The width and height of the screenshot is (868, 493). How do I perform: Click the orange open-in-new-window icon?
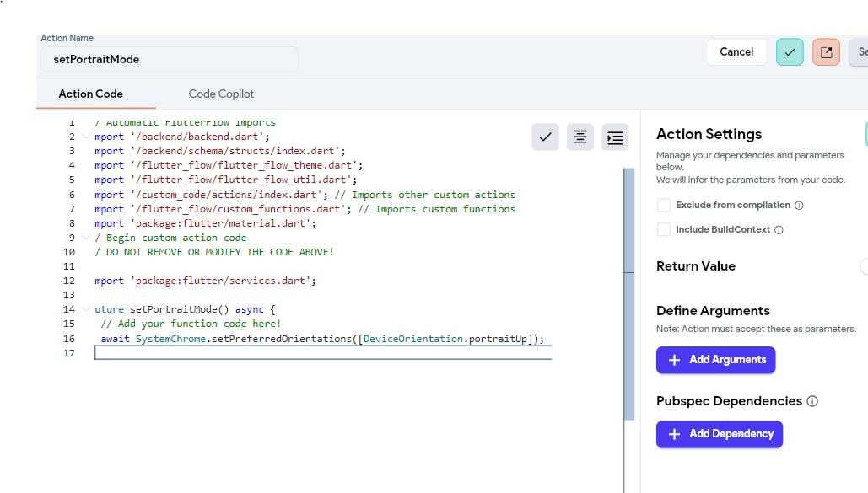[826, 52]
